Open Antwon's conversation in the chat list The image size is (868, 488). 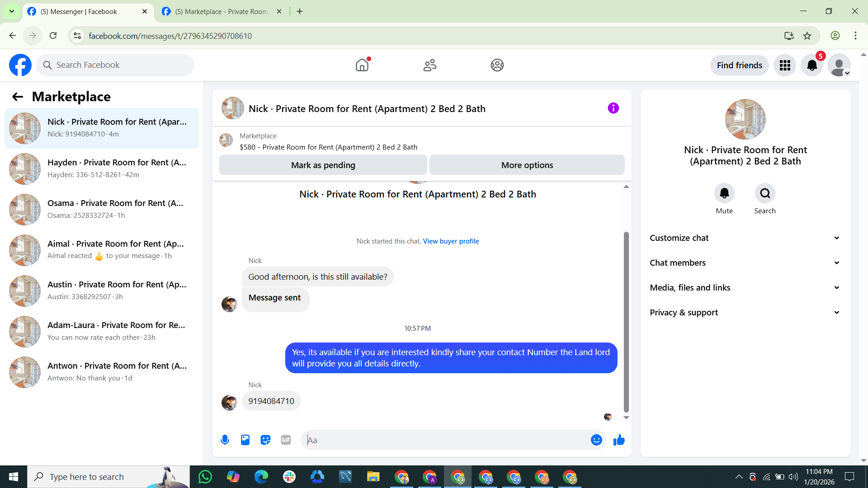[x=102, y=372]
